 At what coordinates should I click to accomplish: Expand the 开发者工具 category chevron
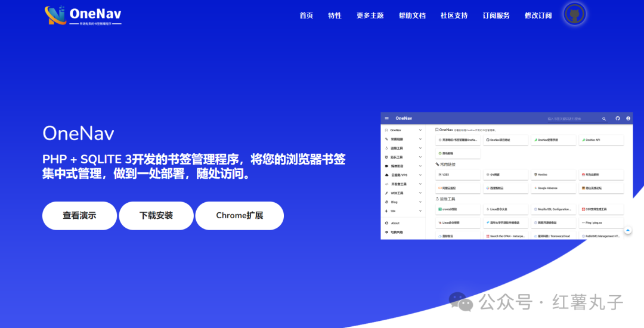(420, 184)
